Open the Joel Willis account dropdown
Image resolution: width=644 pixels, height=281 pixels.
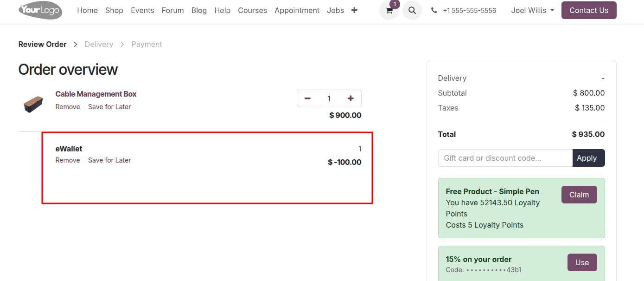pyautogui.click(x=532, y=10)
